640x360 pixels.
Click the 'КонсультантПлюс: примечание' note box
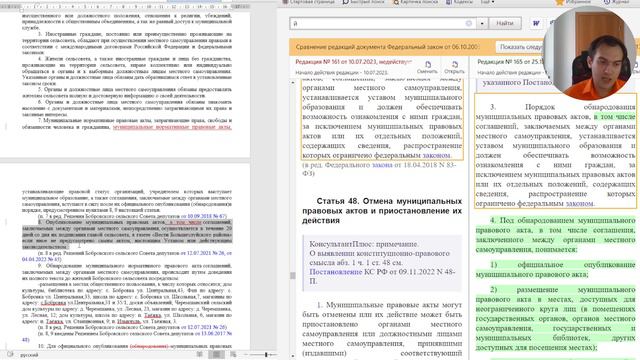(x=382, y=262)
